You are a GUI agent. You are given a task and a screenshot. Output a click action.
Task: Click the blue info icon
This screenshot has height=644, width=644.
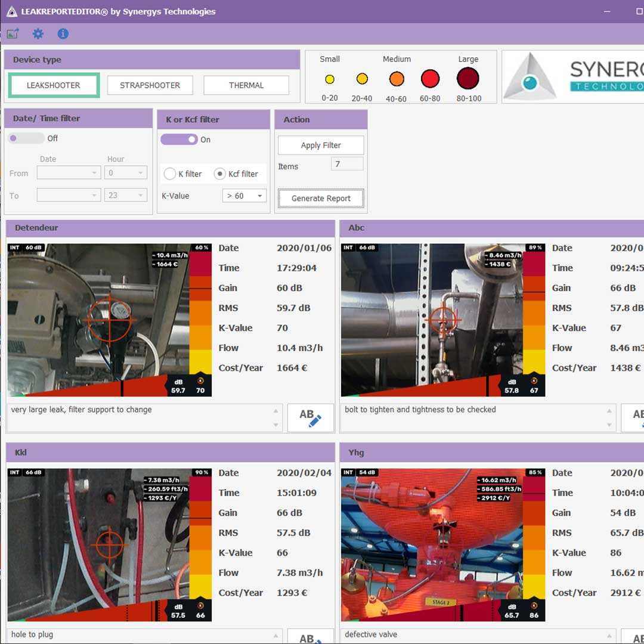point(63,34)
